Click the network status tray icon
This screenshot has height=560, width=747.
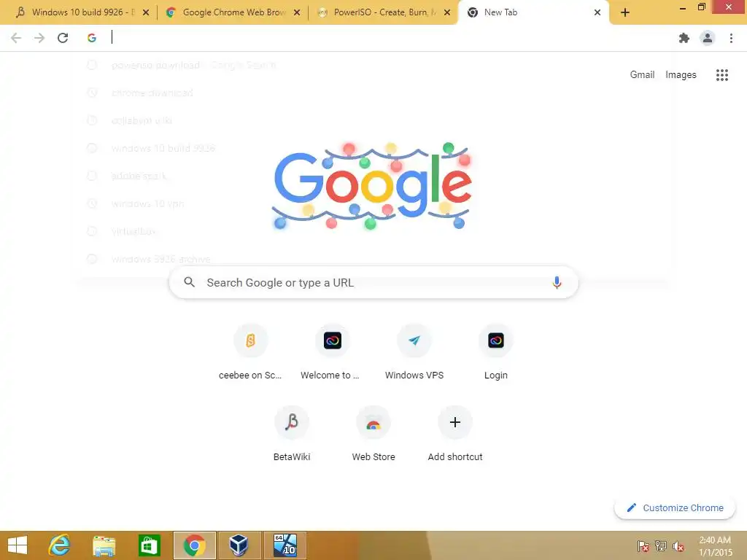[x=661, y=546]
